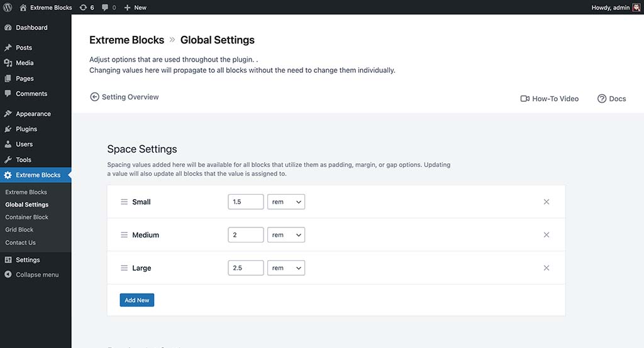Open the Settings menu label
644x348 pixels.
(28, 260)
